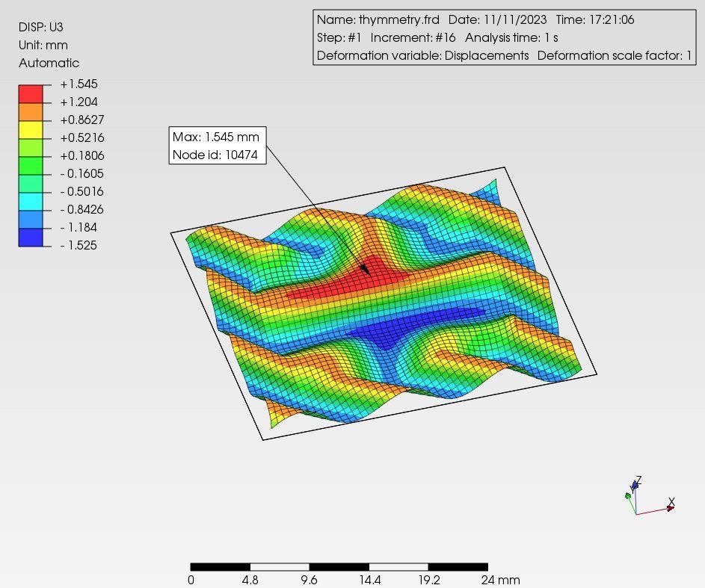Click the cyan legend color band
Viewport: 705px width, 588px height.
(31, 201)
